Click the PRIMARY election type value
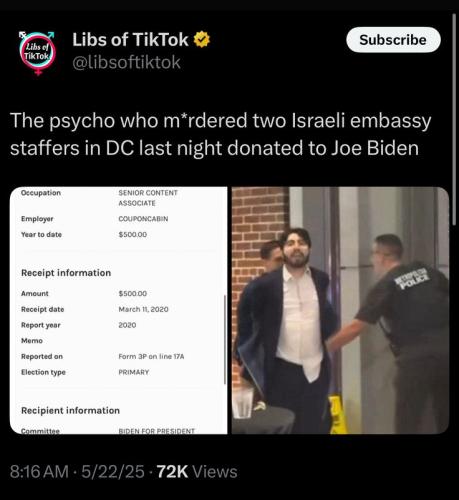Viewport: 459px width, 500px height. click(x=134, y=372)
